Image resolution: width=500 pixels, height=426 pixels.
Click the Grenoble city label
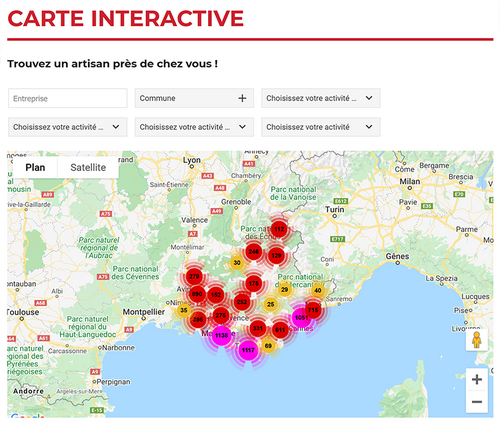[x=236, y=202]
